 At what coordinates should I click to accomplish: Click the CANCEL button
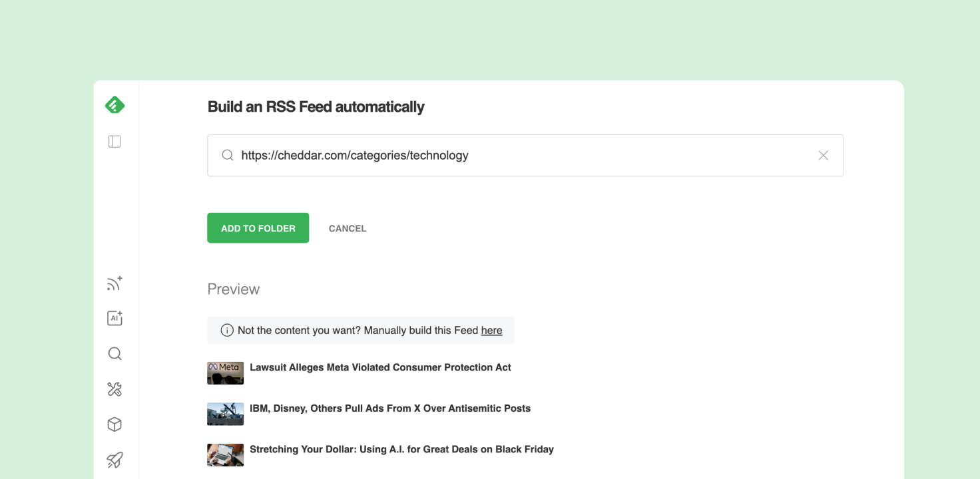click(348, 228)
